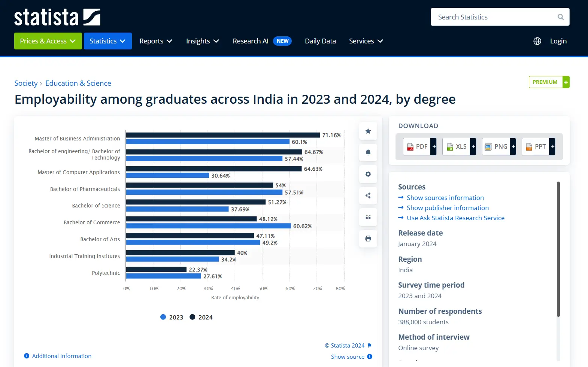
Task: Click the NEW badge on Research AI
Action: pyautogui.click(x=282, y=41)
